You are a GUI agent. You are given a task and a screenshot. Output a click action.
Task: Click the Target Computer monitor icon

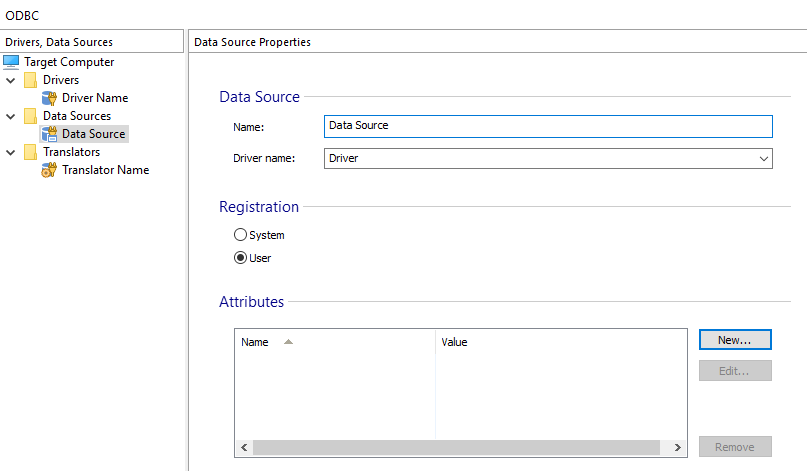11,62
